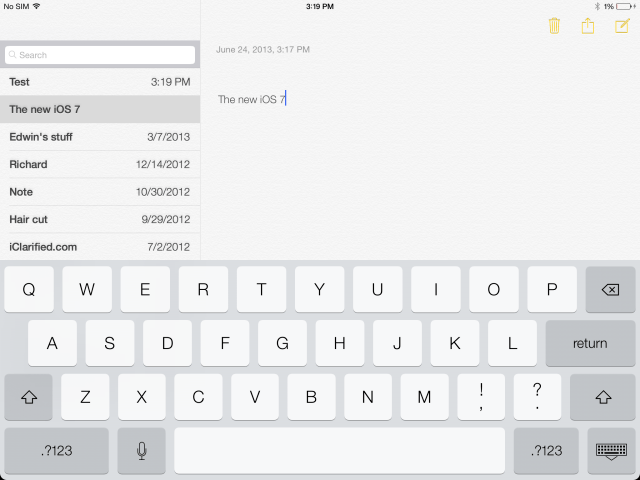Tap the left shift key
Screen dimensions: 640x480
coord(29,397)
